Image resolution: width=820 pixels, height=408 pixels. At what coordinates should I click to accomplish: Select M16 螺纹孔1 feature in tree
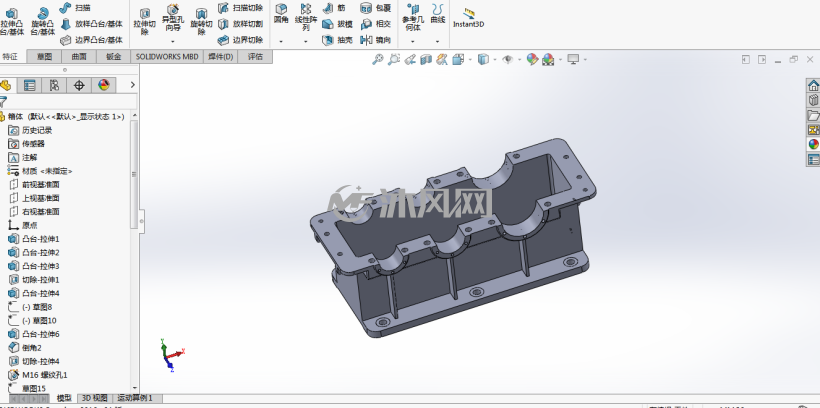38,375
